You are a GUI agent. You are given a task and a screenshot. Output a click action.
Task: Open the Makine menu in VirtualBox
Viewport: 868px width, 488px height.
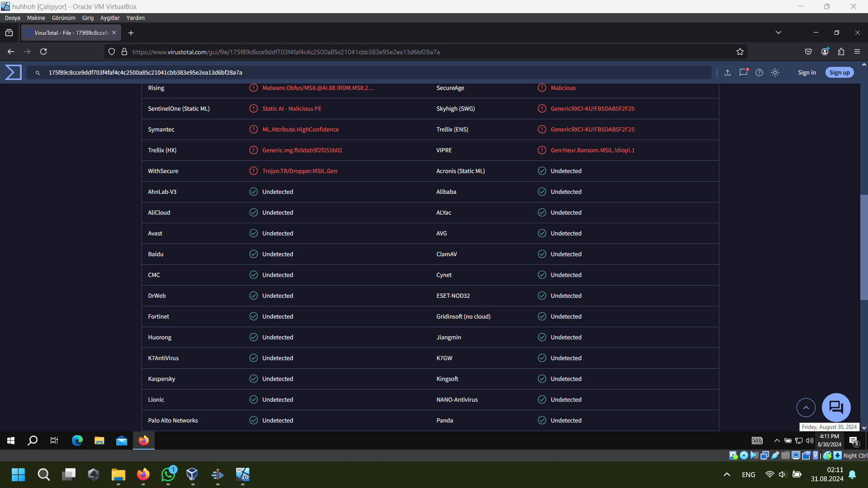click(x=36, y=18)
